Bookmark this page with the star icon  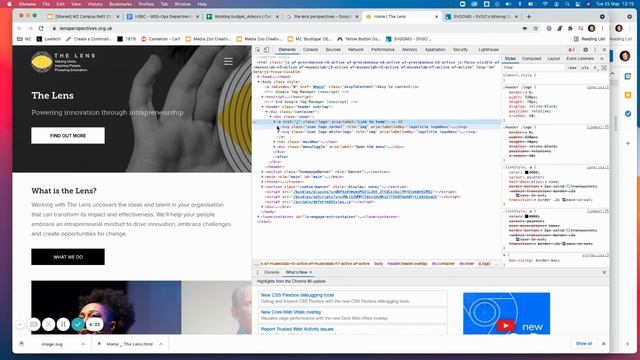point(536,28)
